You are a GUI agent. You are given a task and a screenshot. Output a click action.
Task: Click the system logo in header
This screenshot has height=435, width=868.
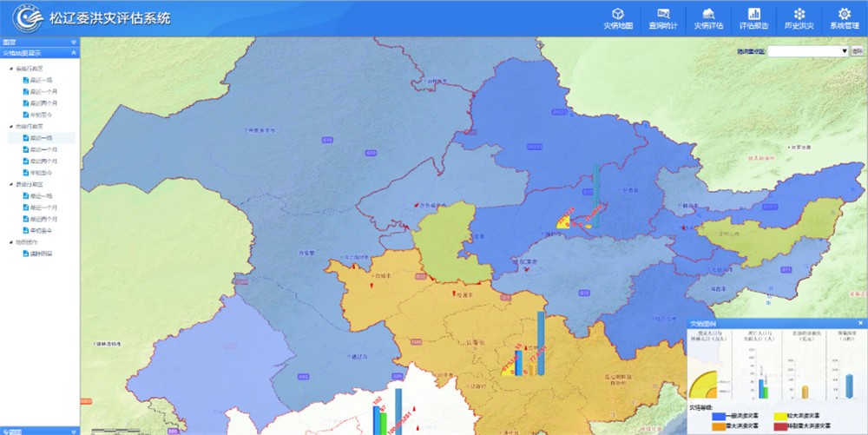[26, 18]
